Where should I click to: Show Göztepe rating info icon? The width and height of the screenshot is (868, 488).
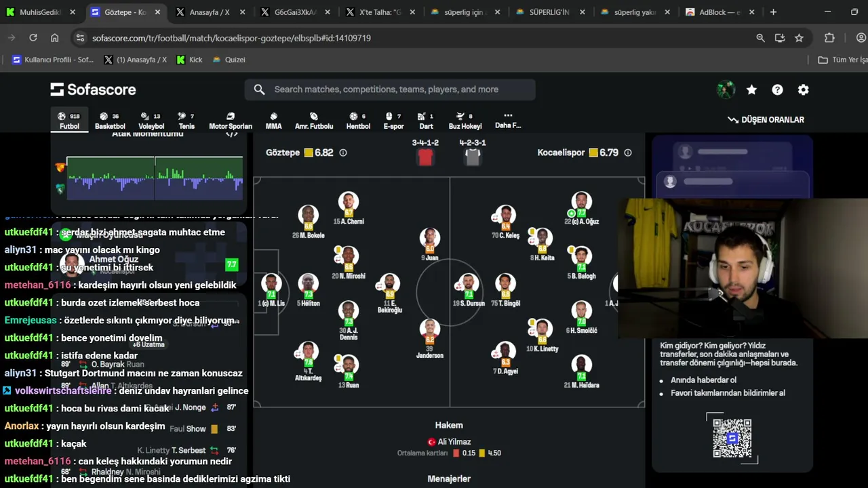(x=343, y=153)
